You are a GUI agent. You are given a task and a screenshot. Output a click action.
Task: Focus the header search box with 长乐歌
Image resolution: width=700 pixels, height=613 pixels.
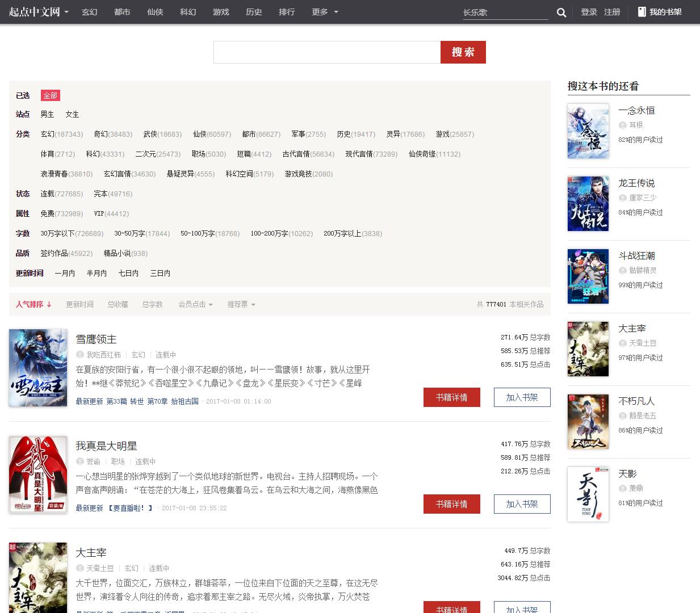505,12
